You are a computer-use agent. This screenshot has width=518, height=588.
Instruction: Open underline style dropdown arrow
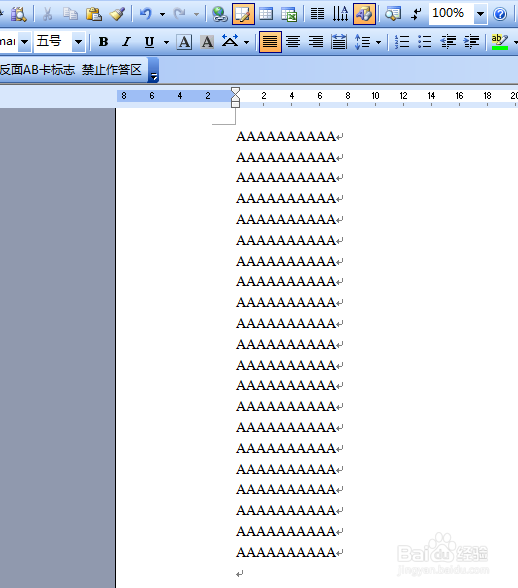[x=167, y=42]
